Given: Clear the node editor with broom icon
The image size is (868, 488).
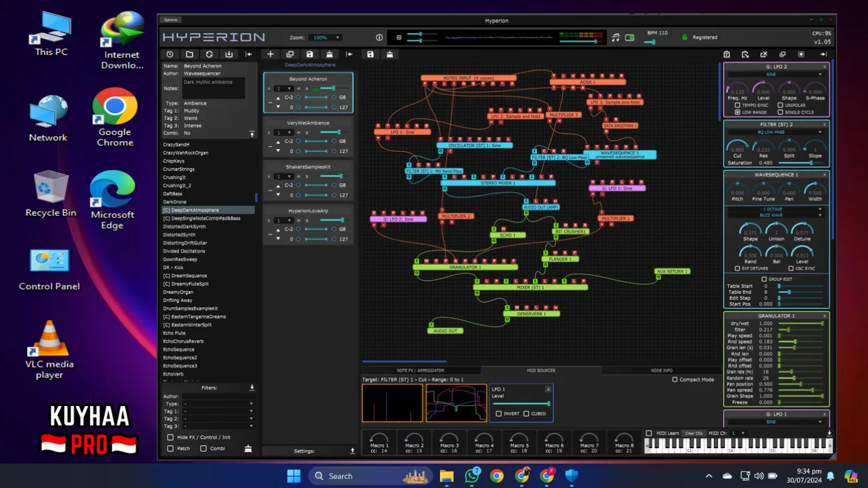Looking at the screenshot, I should [390, 54].
